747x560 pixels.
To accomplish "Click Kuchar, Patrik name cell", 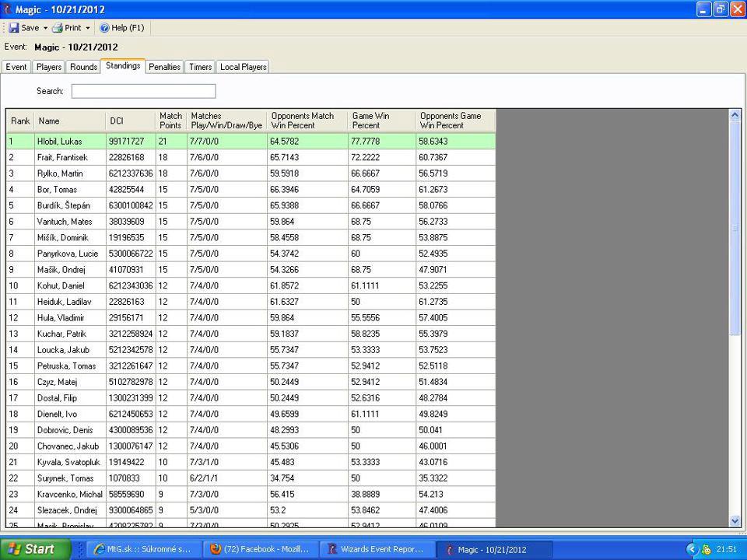I will pyautogui.click(x=70, y=334).
